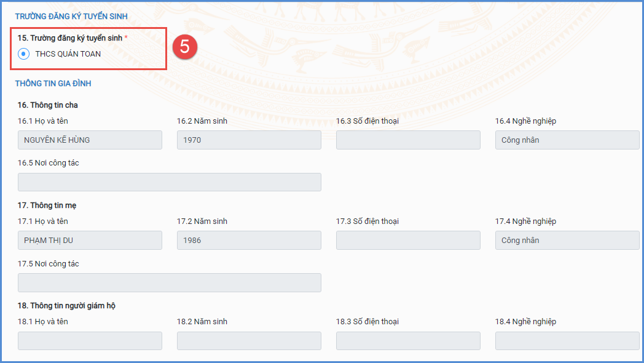Focus the mother's phone number field 17.3

[408, 241]
